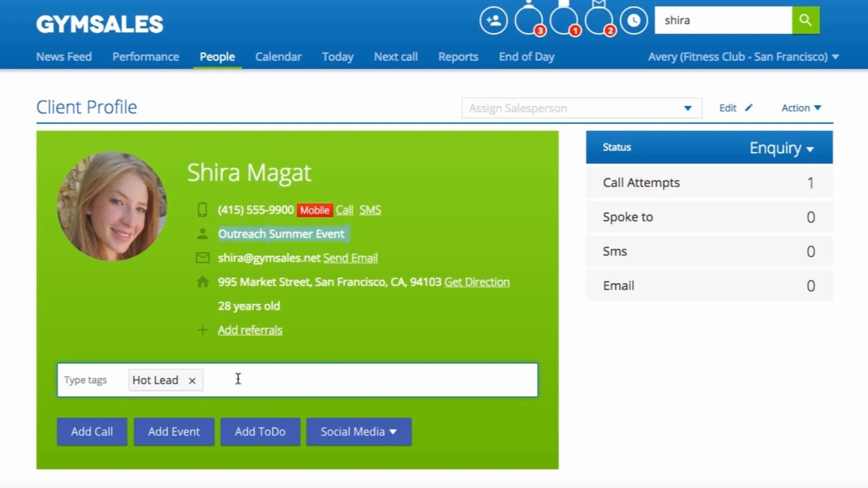
Task: Click the red Mobile label
Action: point(315,210)
